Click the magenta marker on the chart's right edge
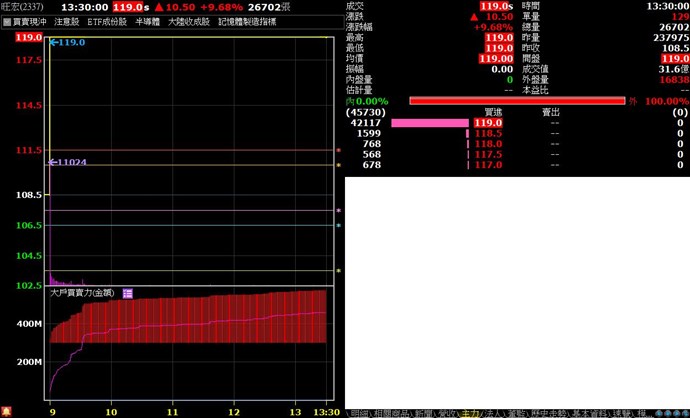 pos(338,211)
